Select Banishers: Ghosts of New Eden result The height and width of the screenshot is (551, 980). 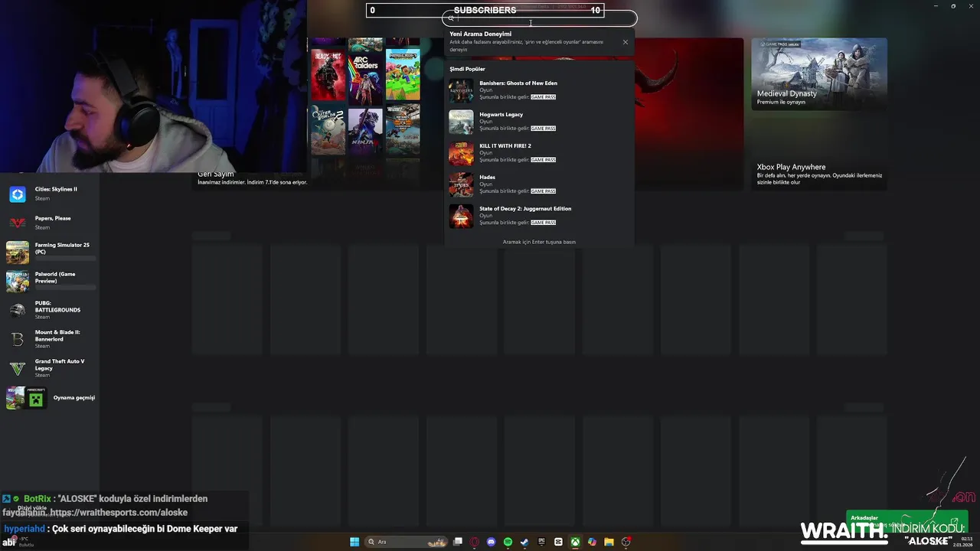pyautogui.click(x=539, y=90)
